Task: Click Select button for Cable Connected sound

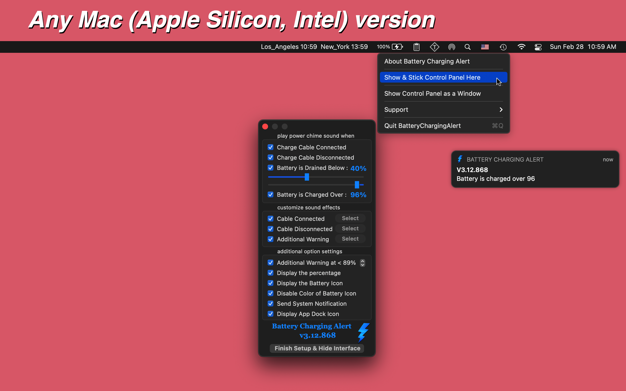Action: (350, 218)
